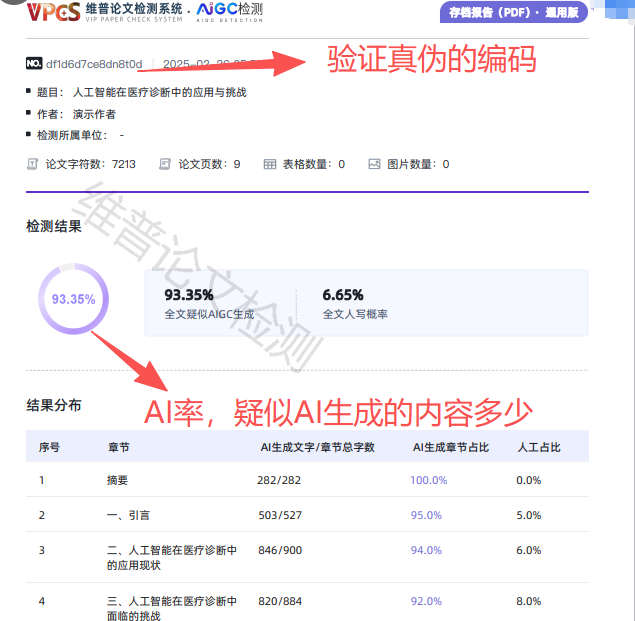Click the NO. badge icon before the code
This screenshot has width=635, height=621.
34,64
